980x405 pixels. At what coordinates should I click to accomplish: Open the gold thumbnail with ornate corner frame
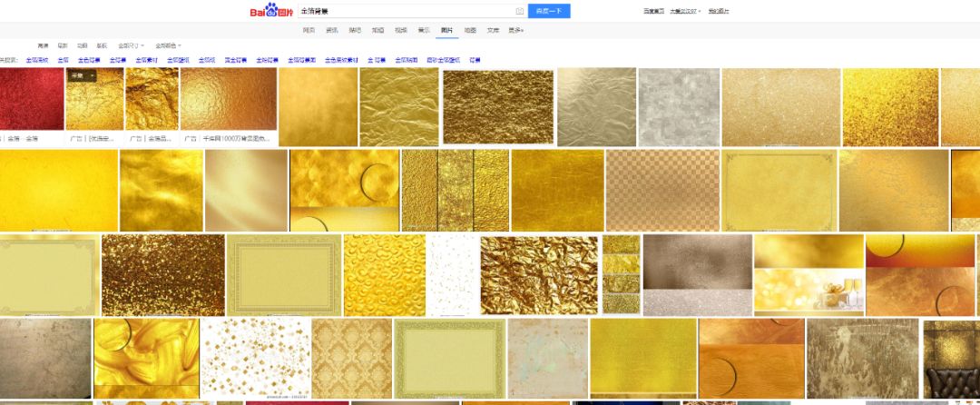(x=779, y=191)
